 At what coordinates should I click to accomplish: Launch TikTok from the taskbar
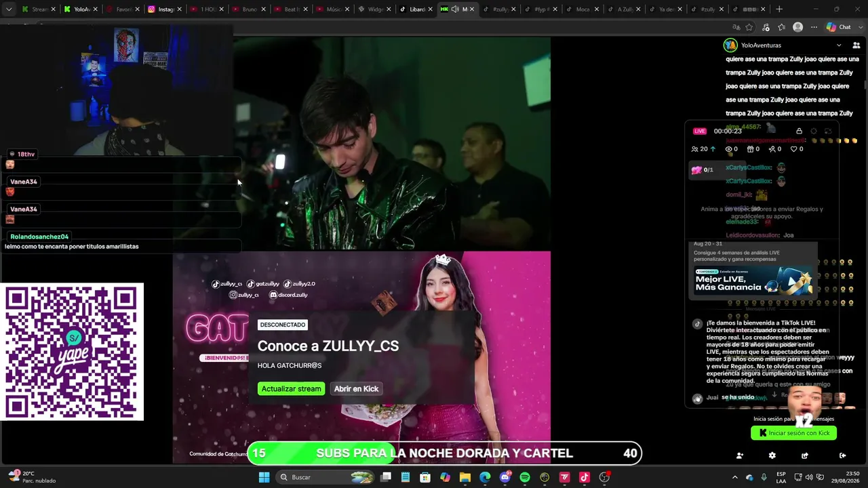[x=585, y=477]
